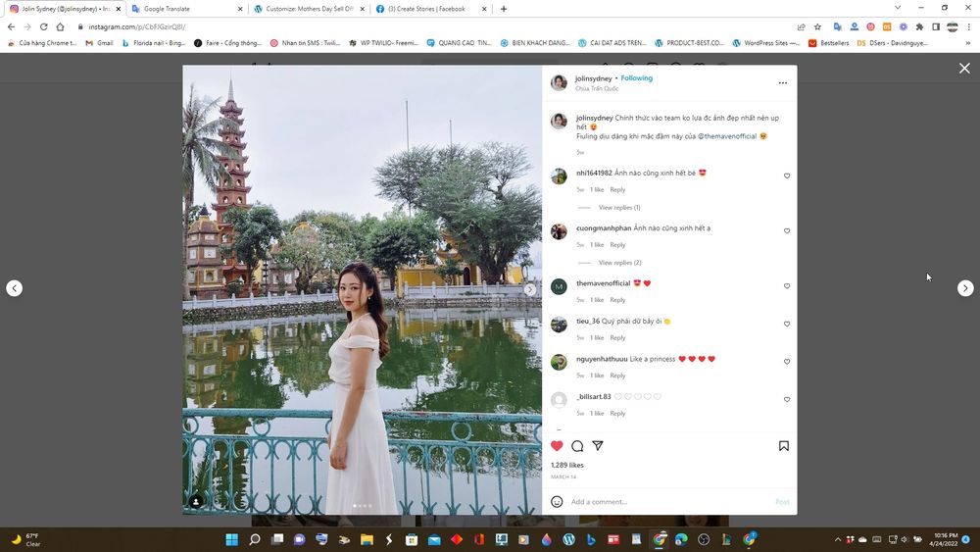Click the comment speech bubble icon
The width and height of the screenshot is (980, 552).
pos(577,446)
